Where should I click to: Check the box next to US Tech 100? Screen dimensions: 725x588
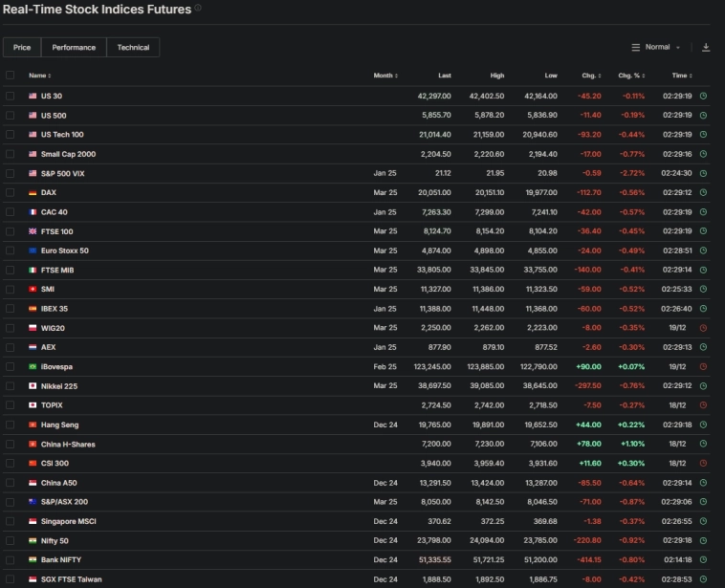[11, 135]
